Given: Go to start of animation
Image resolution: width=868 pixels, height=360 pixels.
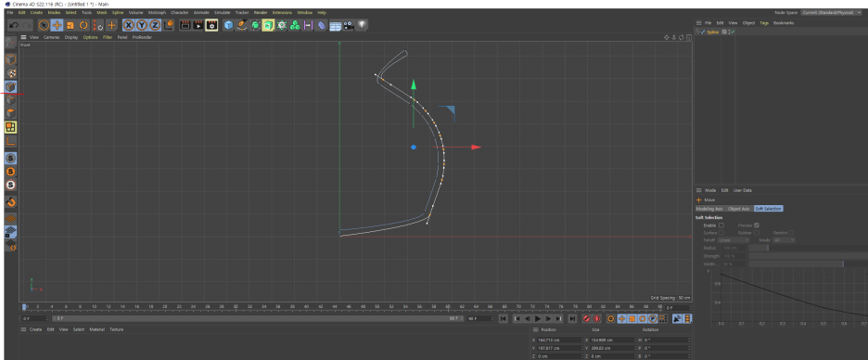Looking at the screenshot, I should point(504,319).
